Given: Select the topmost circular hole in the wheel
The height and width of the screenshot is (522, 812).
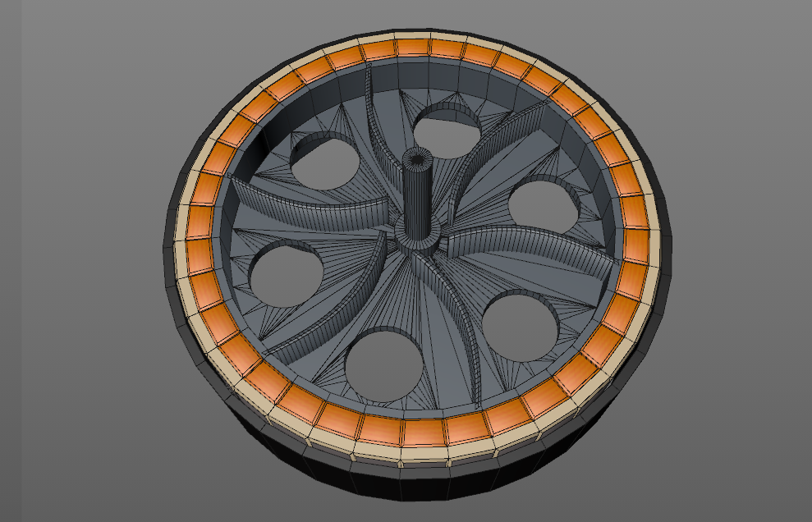Looking at the screenshot, I should pos(447,131).
